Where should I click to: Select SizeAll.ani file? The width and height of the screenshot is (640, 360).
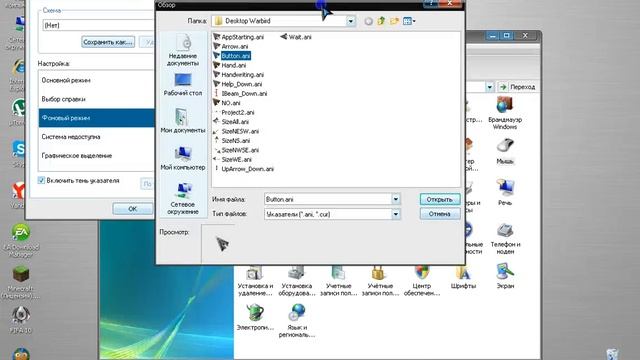(231, 122)
